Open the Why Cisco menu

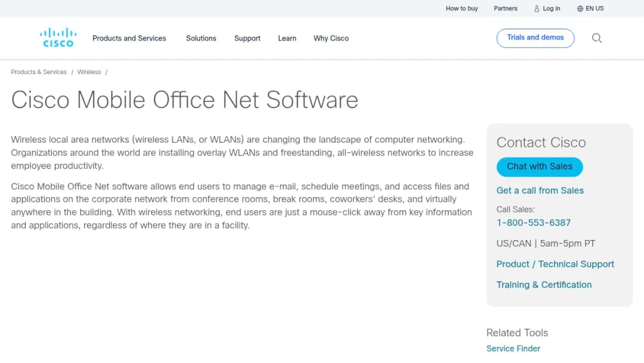point(331,38)
